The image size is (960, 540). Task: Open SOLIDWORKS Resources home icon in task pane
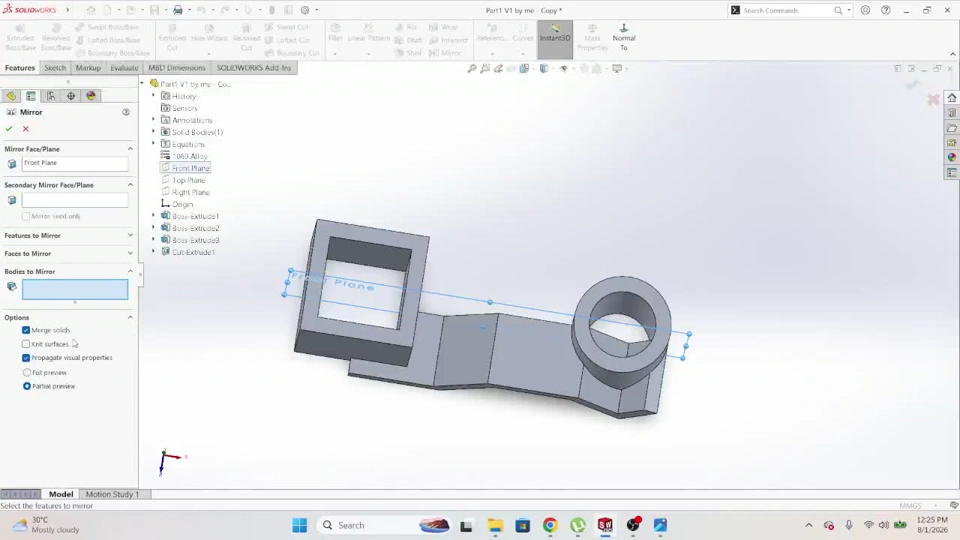pyautogui.click(x=951, y=98)
